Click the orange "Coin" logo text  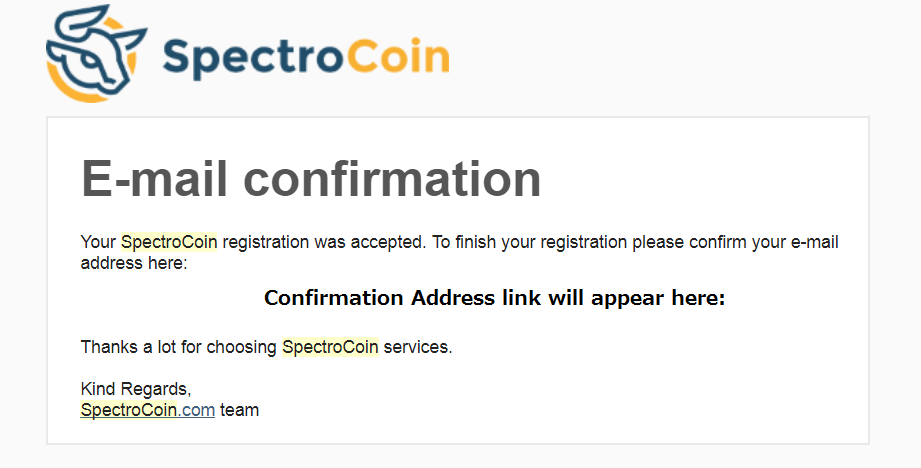tap(397, 58)
